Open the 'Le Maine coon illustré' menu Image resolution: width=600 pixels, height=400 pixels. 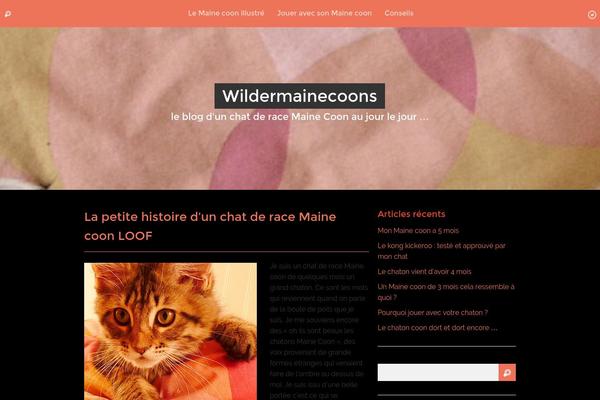coord(226,13)
